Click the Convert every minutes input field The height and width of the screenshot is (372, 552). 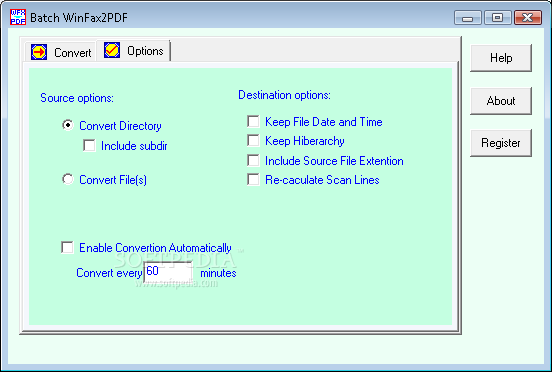click(x=168, y=272)
